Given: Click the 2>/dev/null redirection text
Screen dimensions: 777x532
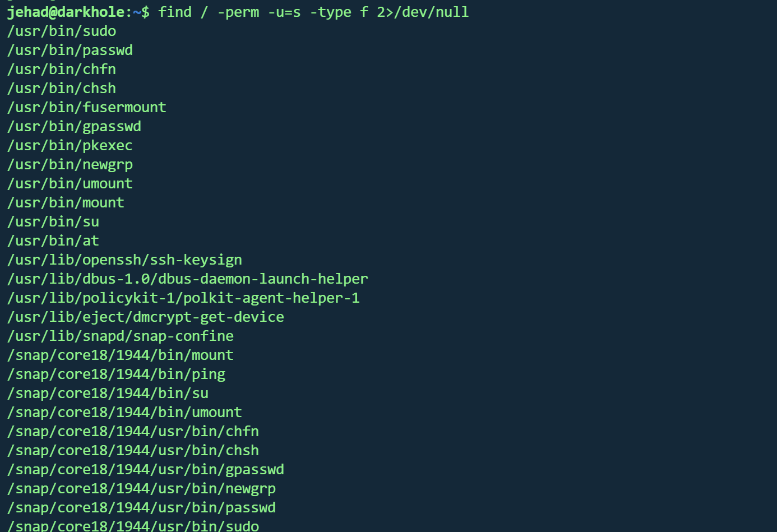Looking at the screenshot, I should (x=423, y=12).
